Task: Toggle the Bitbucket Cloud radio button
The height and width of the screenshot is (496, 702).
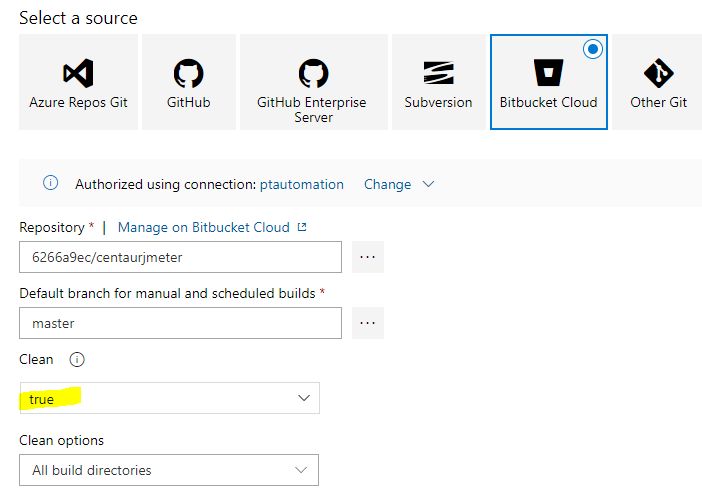Action: point(592,49)
